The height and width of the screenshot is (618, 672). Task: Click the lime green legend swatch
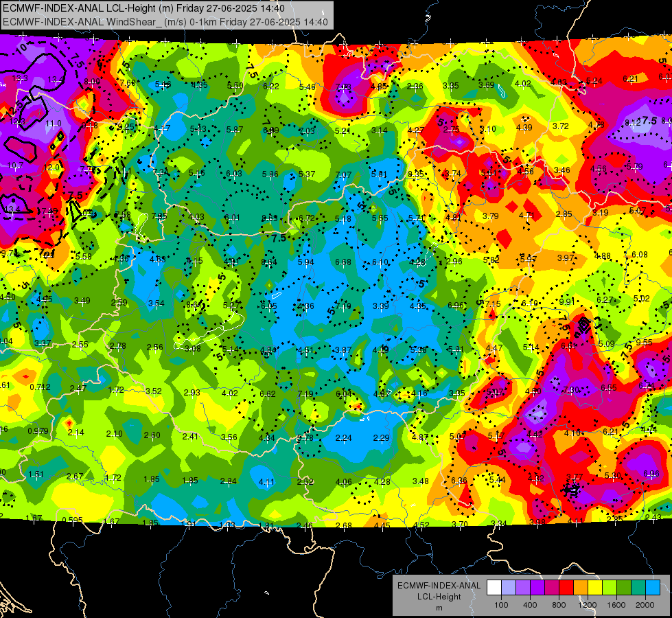coord(610,587)
